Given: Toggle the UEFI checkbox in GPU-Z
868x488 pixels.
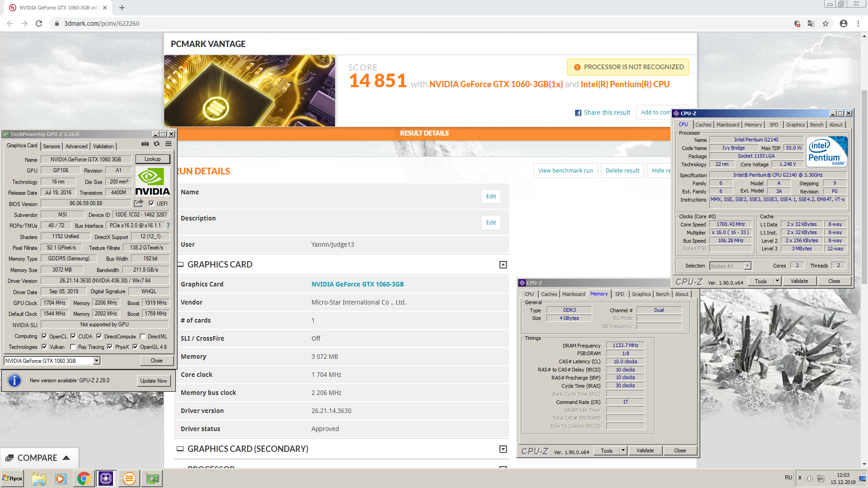Looking at the screenshot, I should (151, 203).
